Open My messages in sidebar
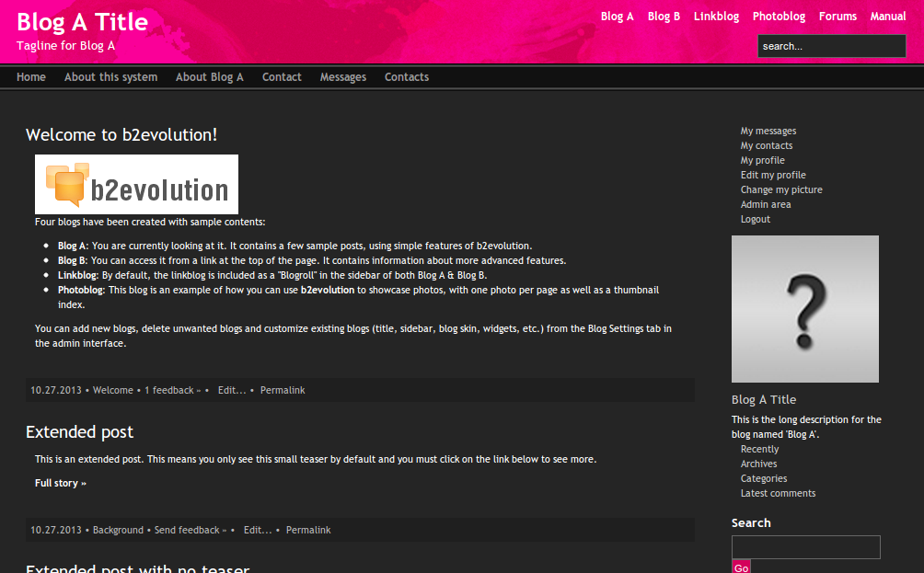Image resolution: width=924 pixels, height=573 pixels. 768,131
